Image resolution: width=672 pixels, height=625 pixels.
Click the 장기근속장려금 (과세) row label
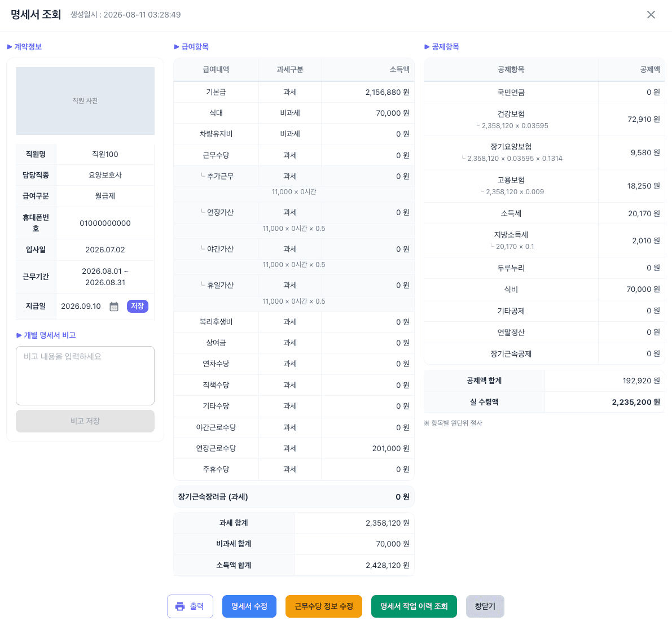coord(213,497)
